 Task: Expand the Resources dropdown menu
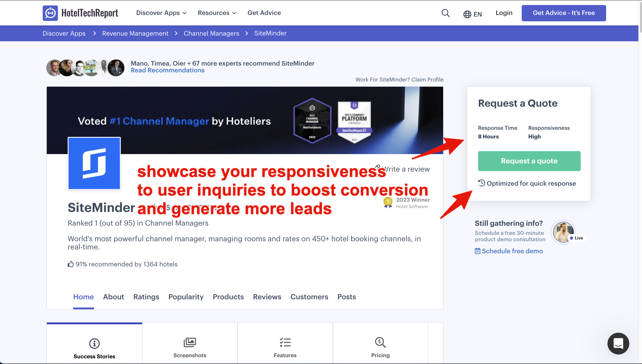click(217, 13)
